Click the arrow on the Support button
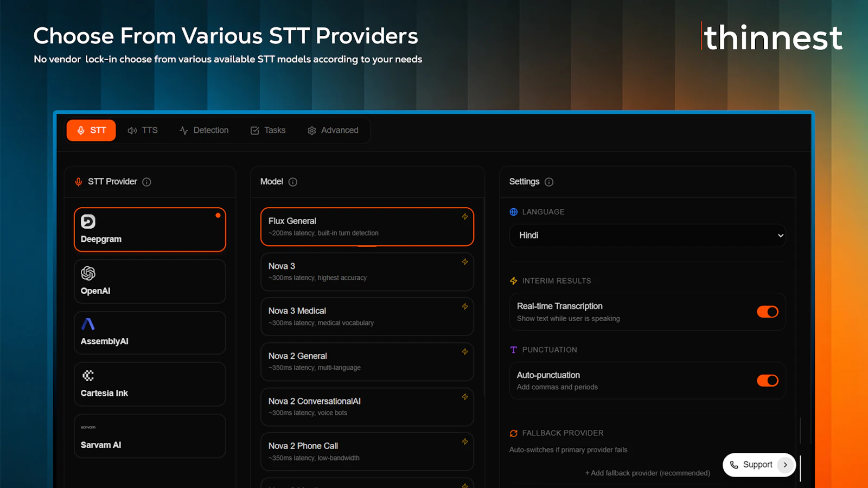The width and height of the screenshot is (868, 488). click(785, 465)
